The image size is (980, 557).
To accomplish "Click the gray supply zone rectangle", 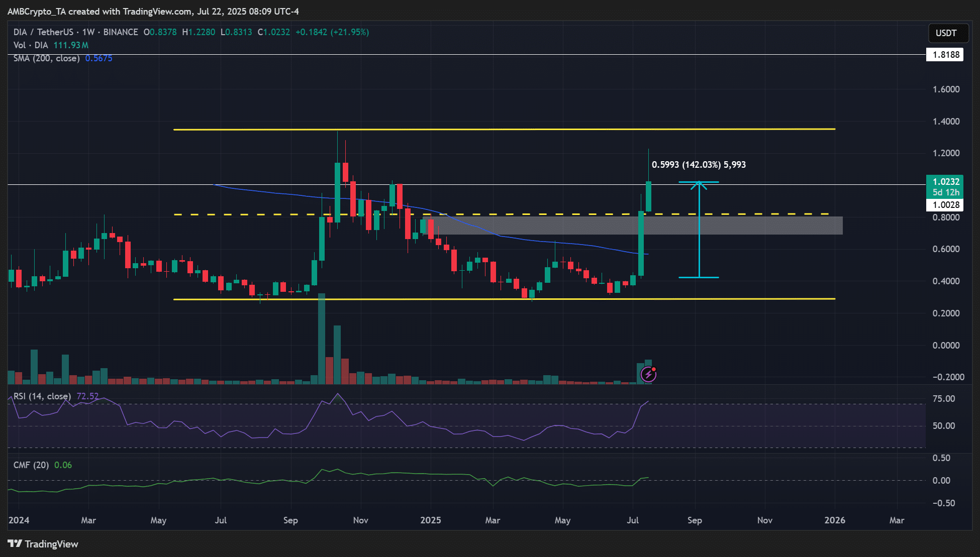I will coord(633,226).
